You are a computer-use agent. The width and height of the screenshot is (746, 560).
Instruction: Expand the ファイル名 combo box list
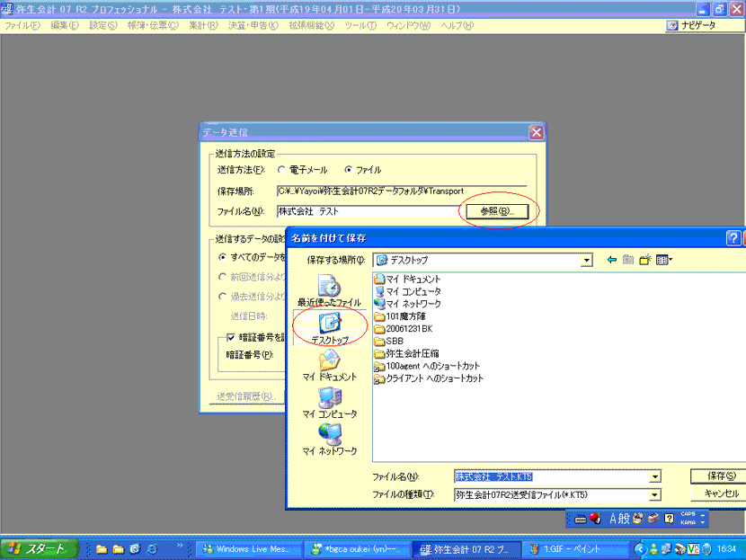point(655,476)
